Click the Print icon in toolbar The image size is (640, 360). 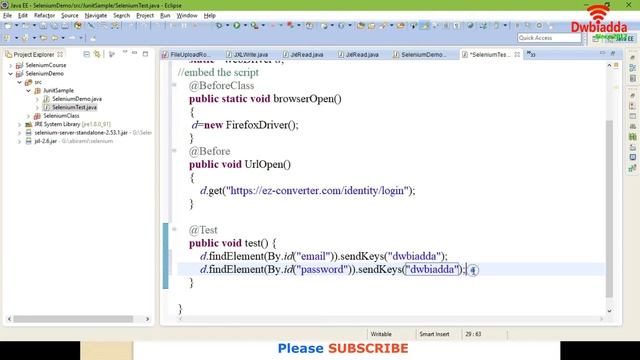coord(65,25)
